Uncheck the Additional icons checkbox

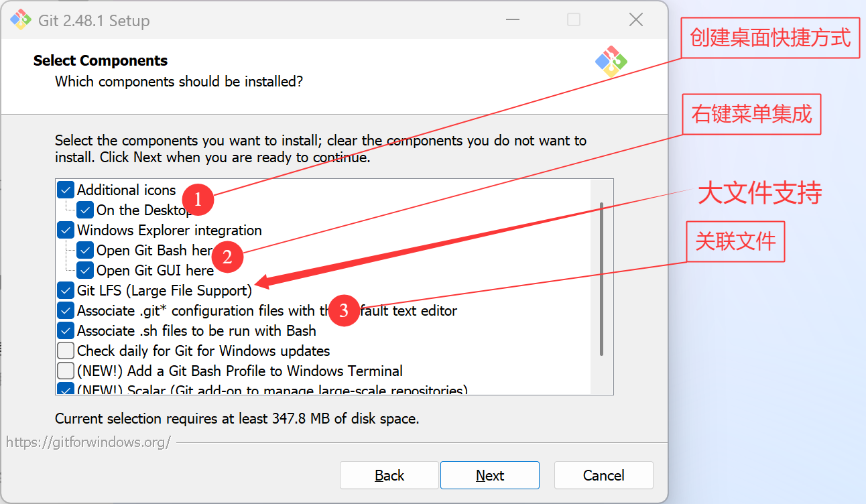coord(66,190)
